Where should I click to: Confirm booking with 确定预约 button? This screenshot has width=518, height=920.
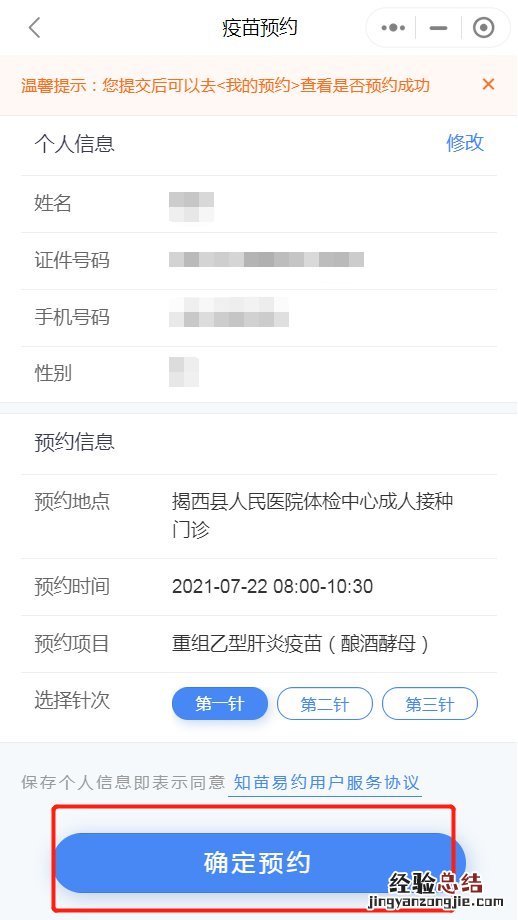click(260, 863)
